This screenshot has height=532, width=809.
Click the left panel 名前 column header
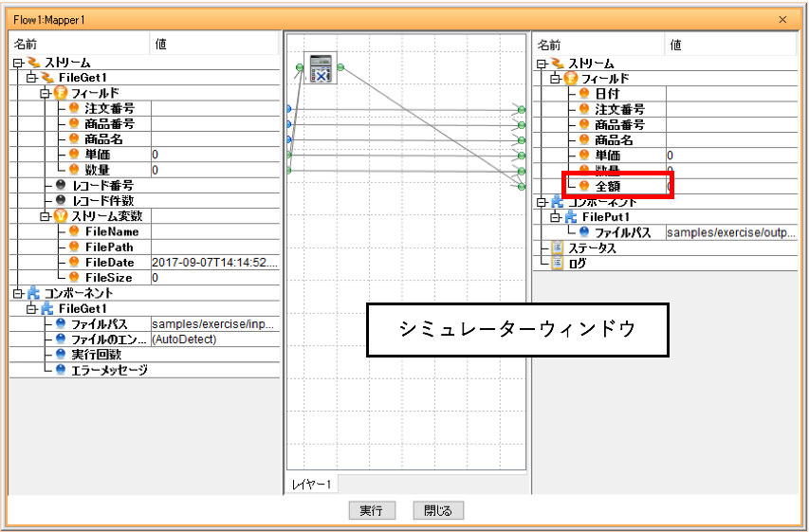80,44
